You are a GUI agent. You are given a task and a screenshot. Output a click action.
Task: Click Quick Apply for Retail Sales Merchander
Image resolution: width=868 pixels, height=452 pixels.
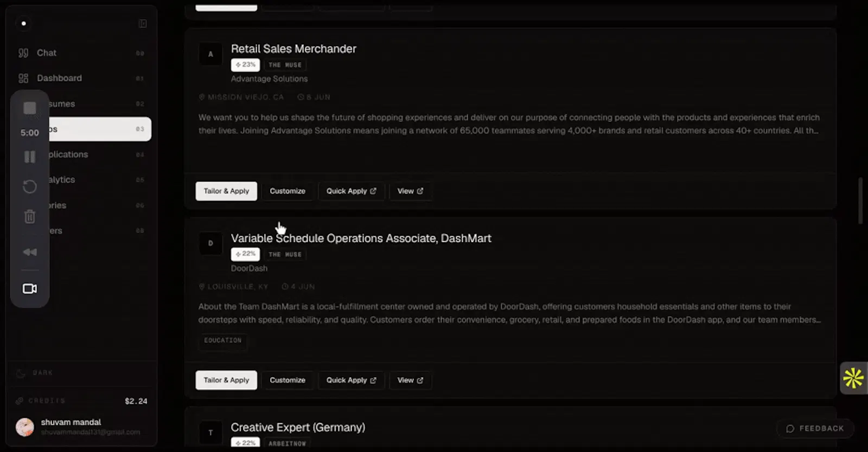(x=351, y=191)
